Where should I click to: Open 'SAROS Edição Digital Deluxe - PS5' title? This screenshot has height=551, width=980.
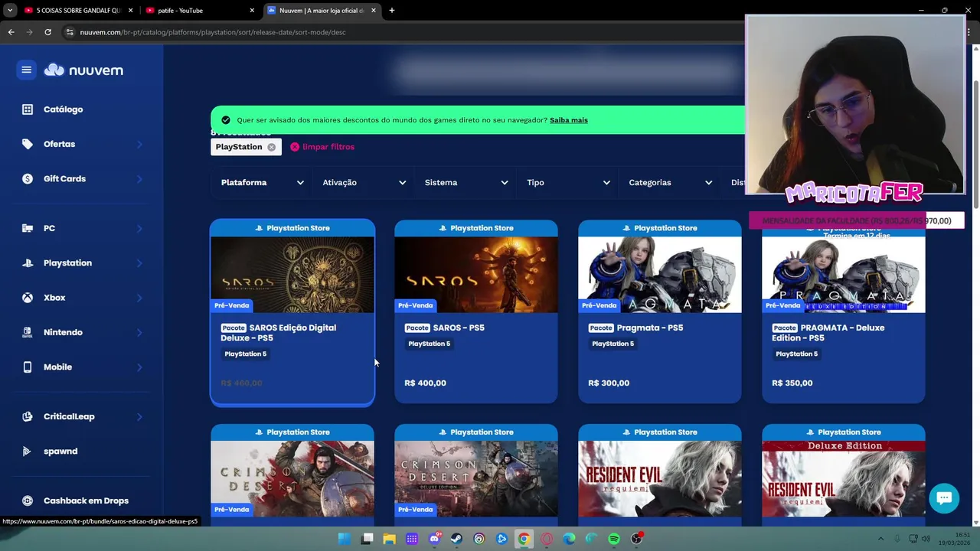pos(279,332)
